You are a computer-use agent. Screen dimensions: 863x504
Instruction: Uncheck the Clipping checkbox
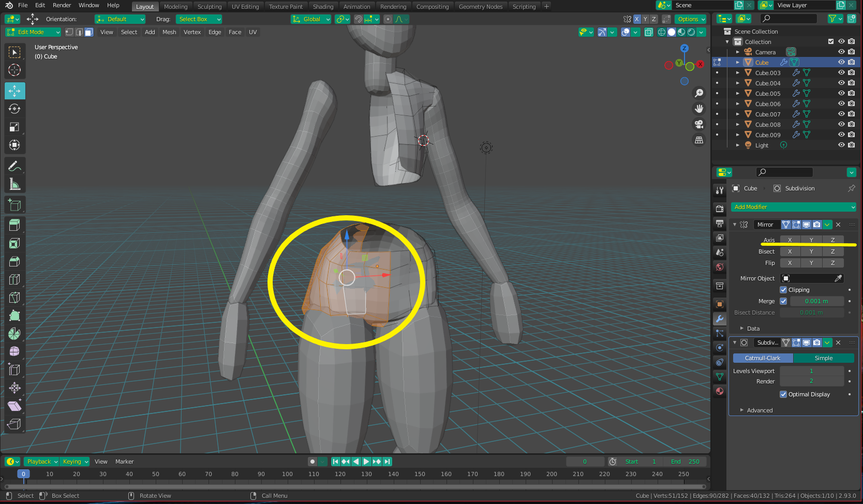(783, 290)
